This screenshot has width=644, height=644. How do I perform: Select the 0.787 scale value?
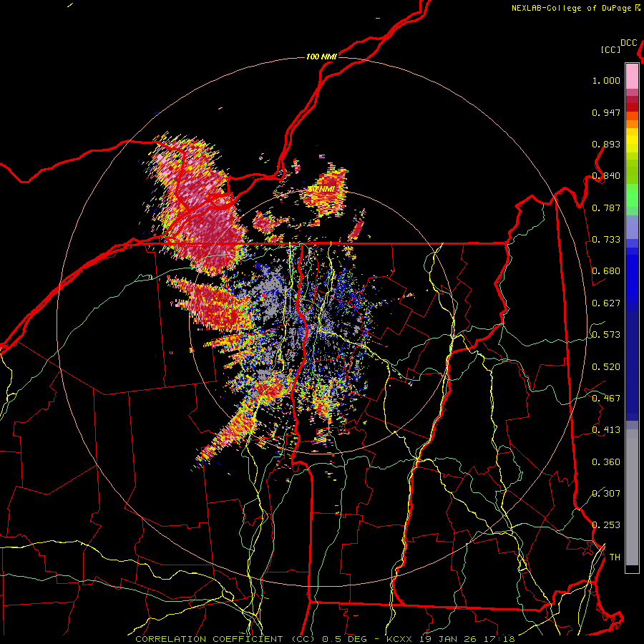pos(606,208)
